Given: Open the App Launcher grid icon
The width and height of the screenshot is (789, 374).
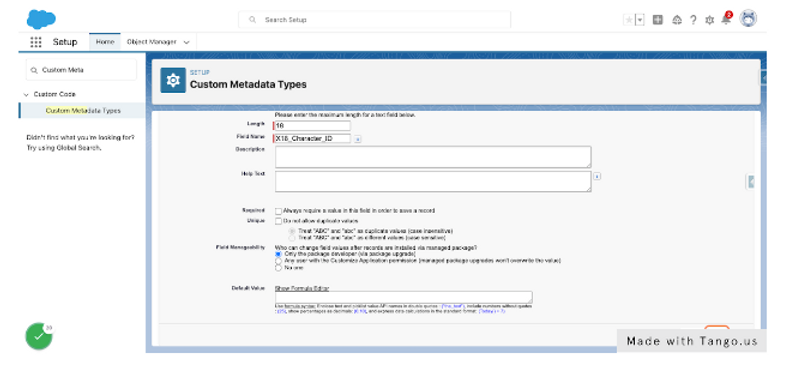Looking at the screenshot, I should (36, 42).
